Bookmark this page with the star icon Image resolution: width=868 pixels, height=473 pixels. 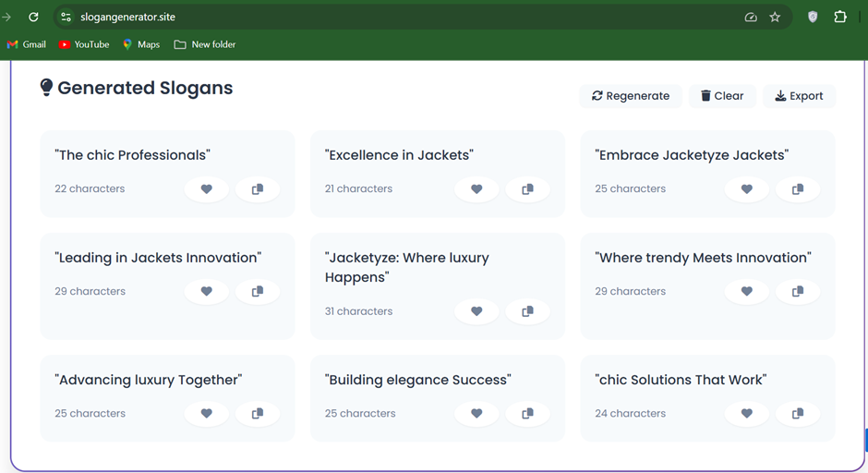click(775, 17)
